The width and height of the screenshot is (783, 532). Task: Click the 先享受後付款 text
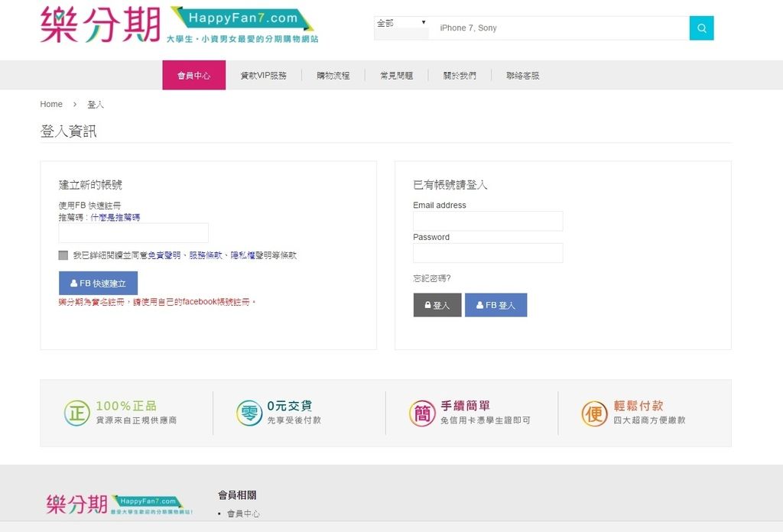pos(294,420)
